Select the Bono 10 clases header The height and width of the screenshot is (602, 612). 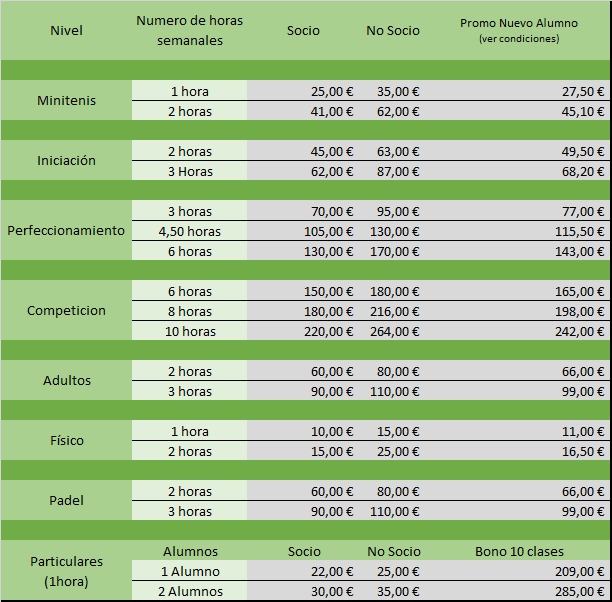click(x=518, y=551)
